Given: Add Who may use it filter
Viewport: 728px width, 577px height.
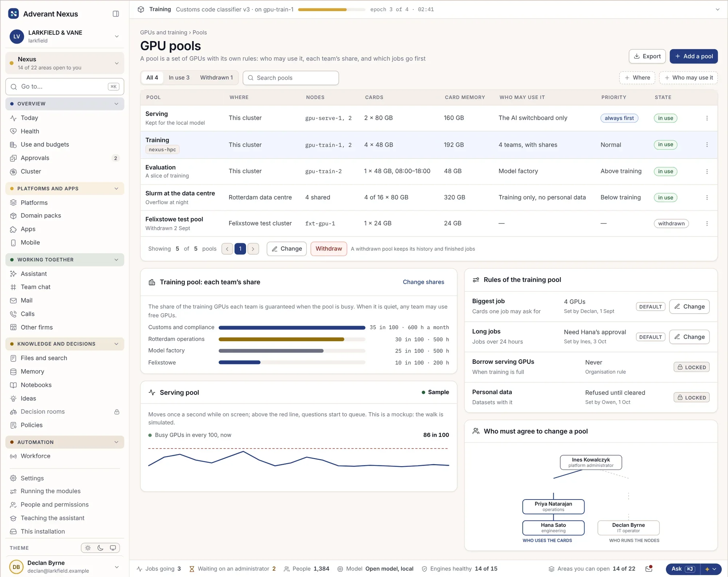Looking at the screenshot, I should pos(688,77).
